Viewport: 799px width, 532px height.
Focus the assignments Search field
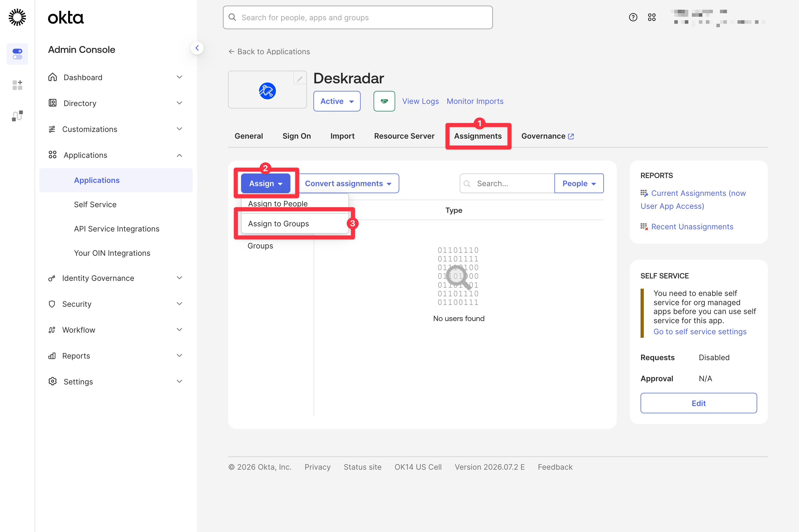(507, 183)
